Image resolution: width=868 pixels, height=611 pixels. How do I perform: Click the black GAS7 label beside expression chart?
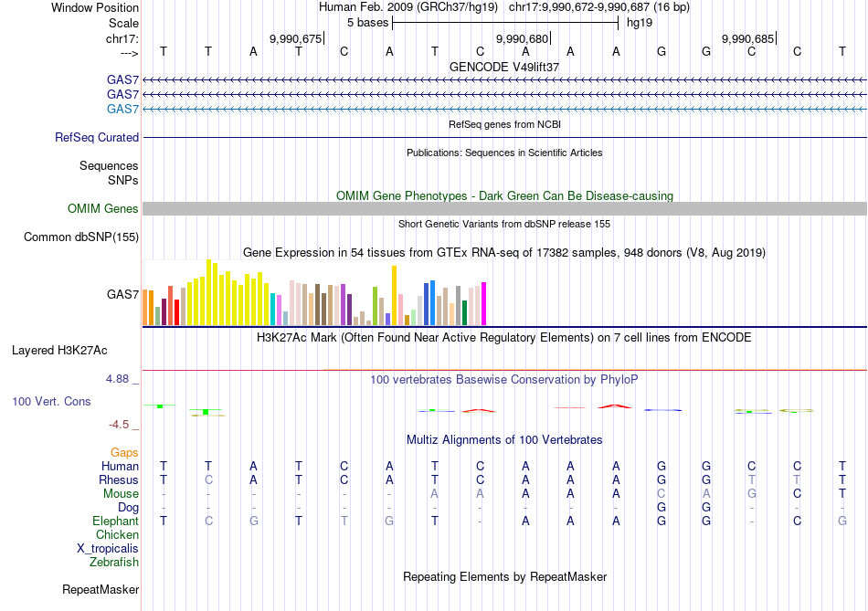click(x=123, y=294)
